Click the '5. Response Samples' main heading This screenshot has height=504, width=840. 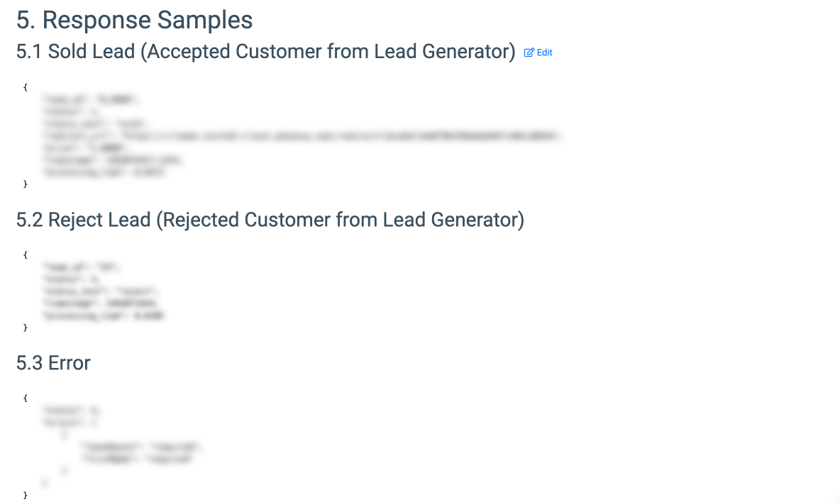click(x=134, y=20)
